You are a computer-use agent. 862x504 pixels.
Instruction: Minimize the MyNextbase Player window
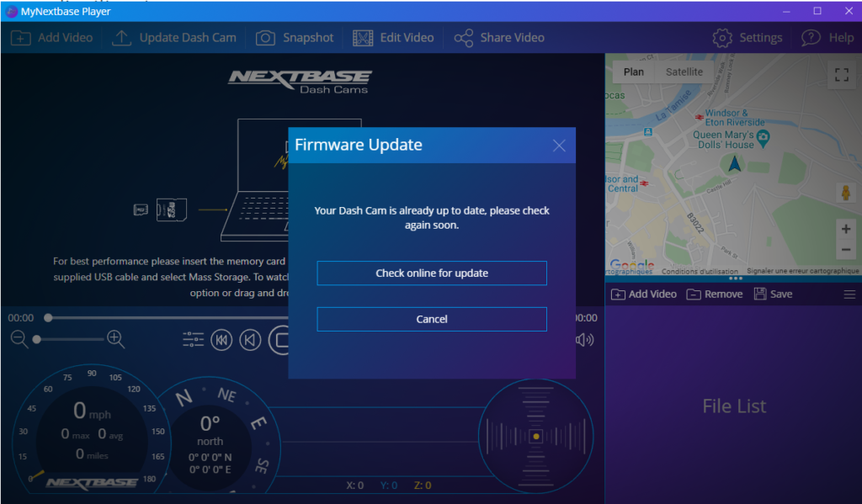point(787,11)
